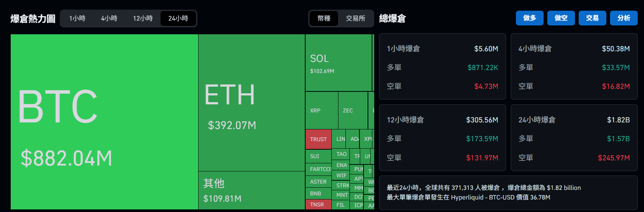Click the 做多 button
Viewport: 644px width, 212px height.
pos(529,18)
